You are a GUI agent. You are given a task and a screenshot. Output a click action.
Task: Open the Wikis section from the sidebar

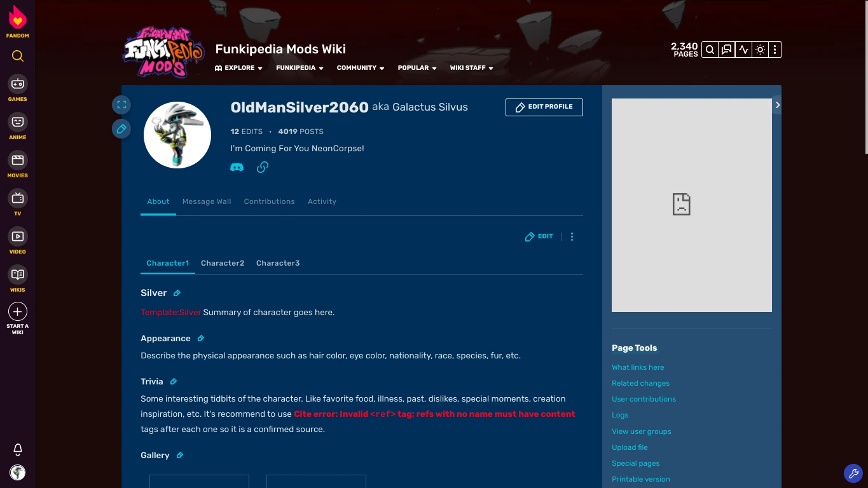click(17, 274)
